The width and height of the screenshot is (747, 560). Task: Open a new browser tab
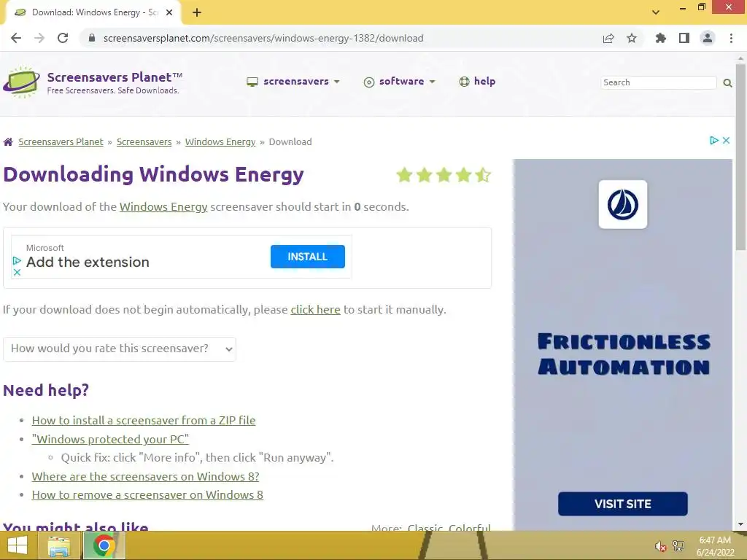pos(197,13)
